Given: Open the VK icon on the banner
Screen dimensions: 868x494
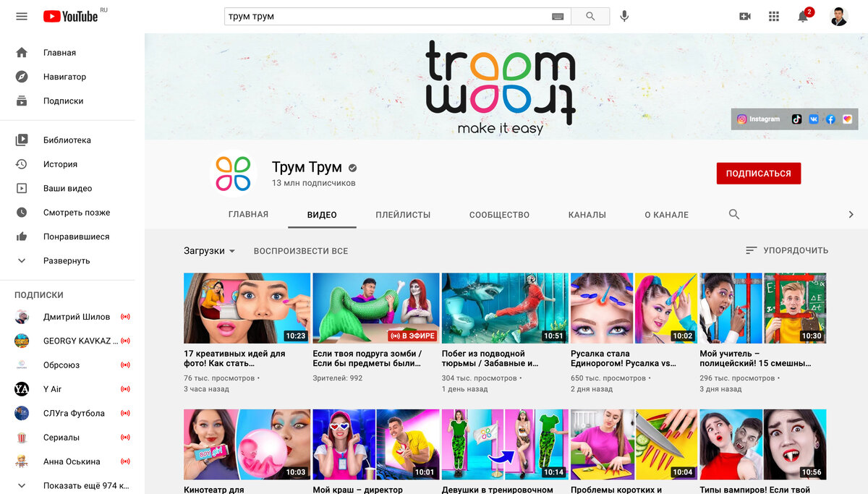Looking at the screenshot, I should tap(813, 119).
